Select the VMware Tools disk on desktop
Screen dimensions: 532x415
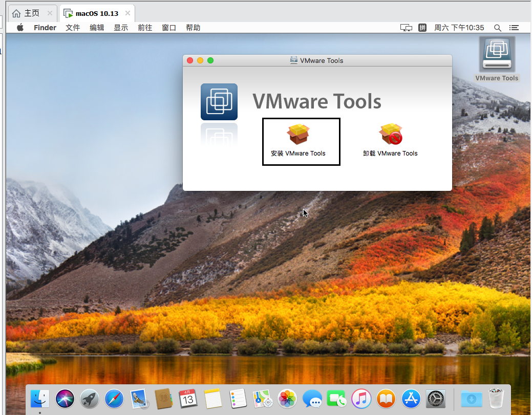pos(497,60)
